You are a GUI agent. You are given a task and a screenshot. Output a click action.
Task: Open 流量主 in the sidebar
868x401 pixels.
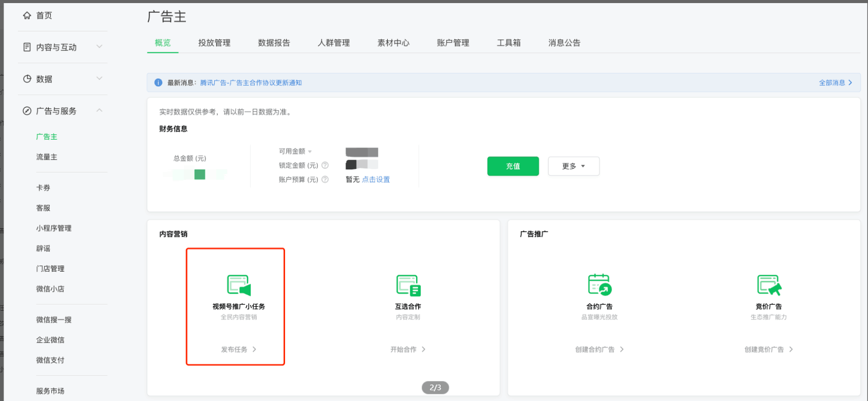point(47,157)
